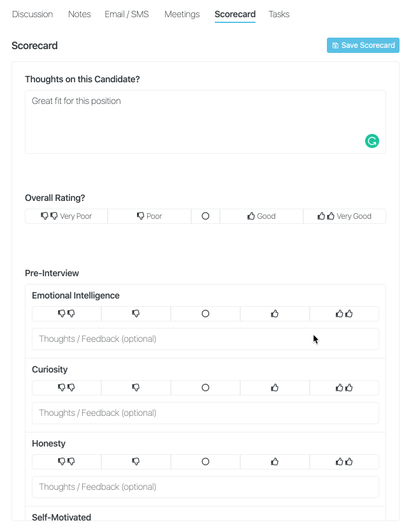411x532 pixels.
Task: Open the Email / SMS tab
Action: click(127, 14)
